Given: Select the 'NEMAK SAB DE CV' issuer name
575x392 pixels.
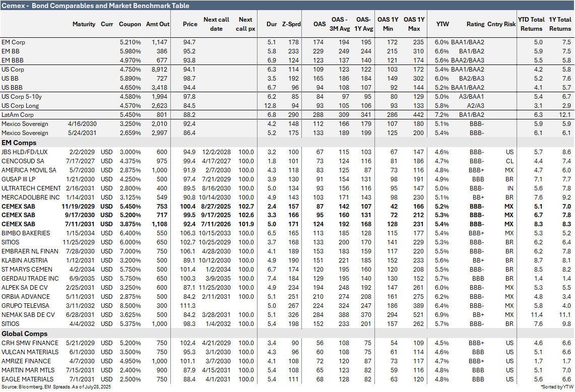Looking at the screenshot, I should click(x=28, y=315).
